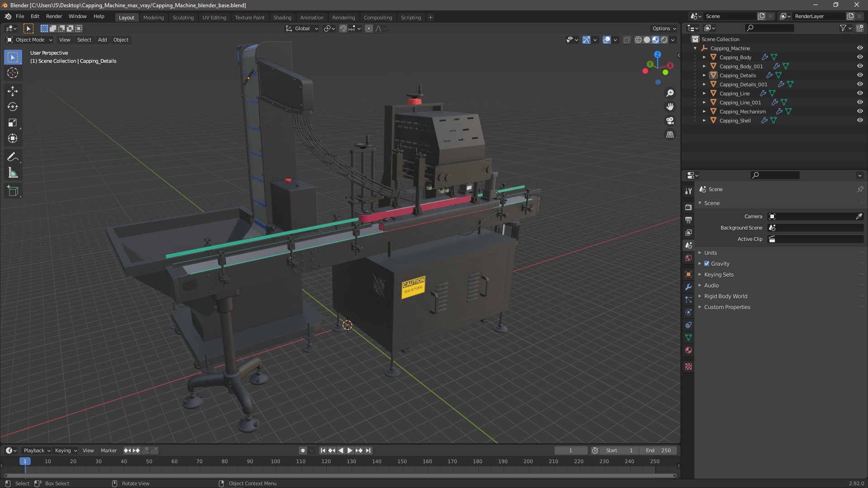
Task: Click the Camera eyedropper button
Action: [859, 216]
